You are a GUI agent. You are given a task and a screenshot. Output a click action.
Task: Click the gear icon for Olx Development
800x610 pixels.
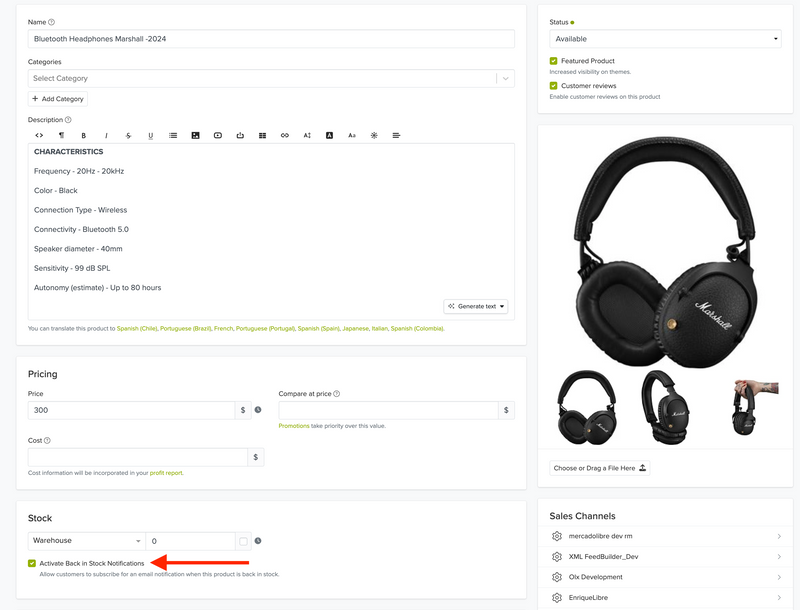[x=557, y=577]
